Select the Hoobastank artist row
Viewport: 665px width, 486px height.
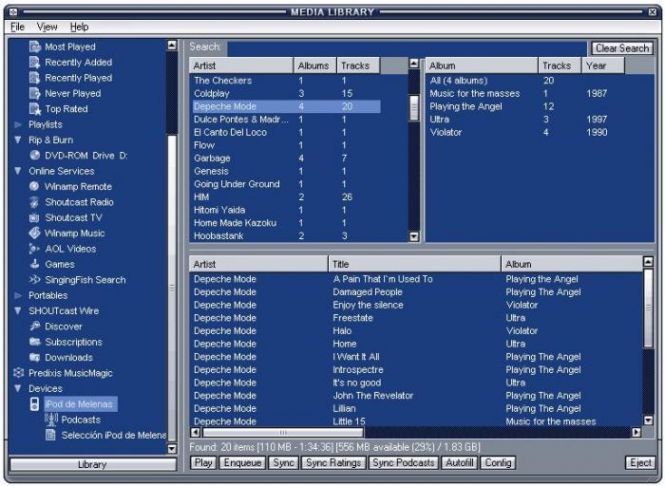point(287,236)
